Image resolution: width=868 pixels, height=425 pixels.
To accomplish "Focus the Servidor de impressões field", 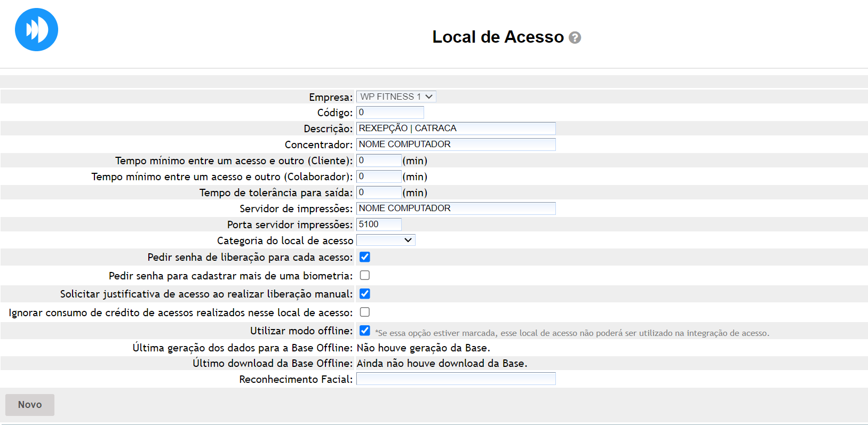I will 456,209.
